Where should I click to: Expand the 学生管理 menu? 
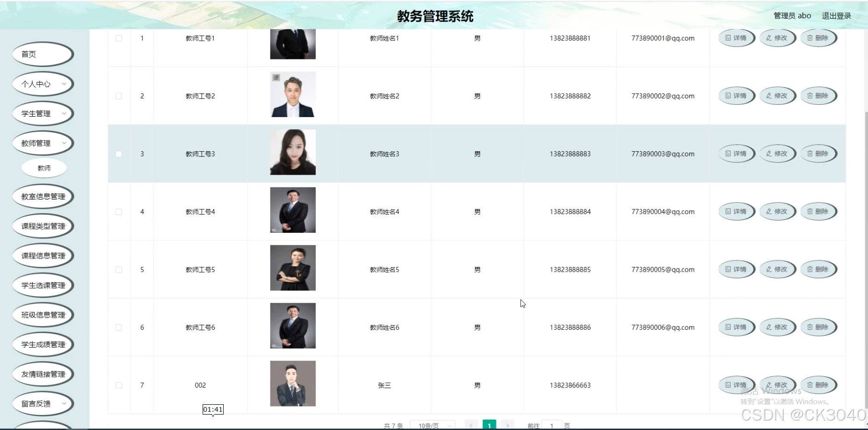(43, 113)
